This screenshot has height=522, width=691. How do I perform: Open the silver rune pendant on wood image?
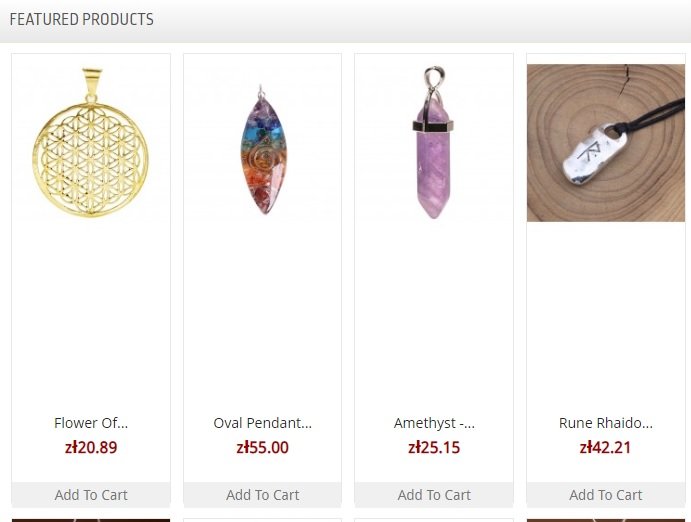[x=606, y=142]
